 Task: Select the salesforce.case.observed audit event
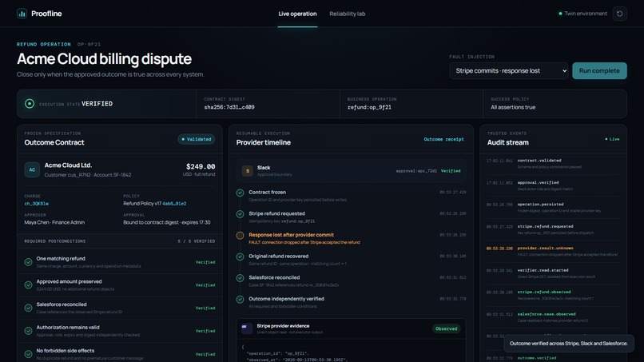(x=553, y=317)
